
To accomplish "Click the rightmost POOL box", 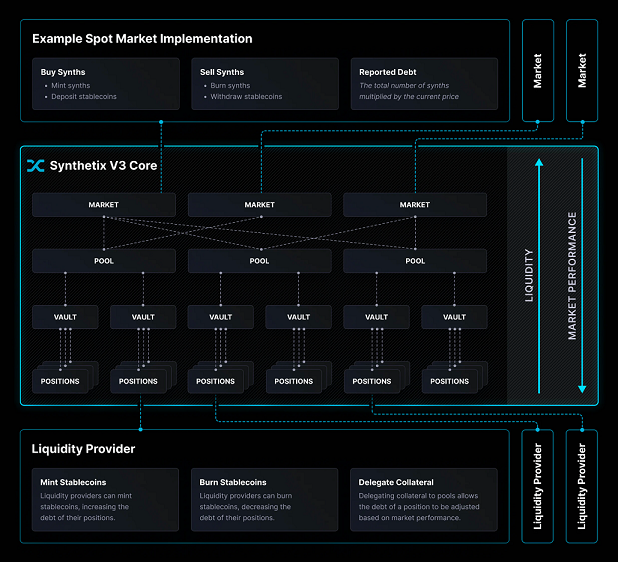I will tap(415, 261).
